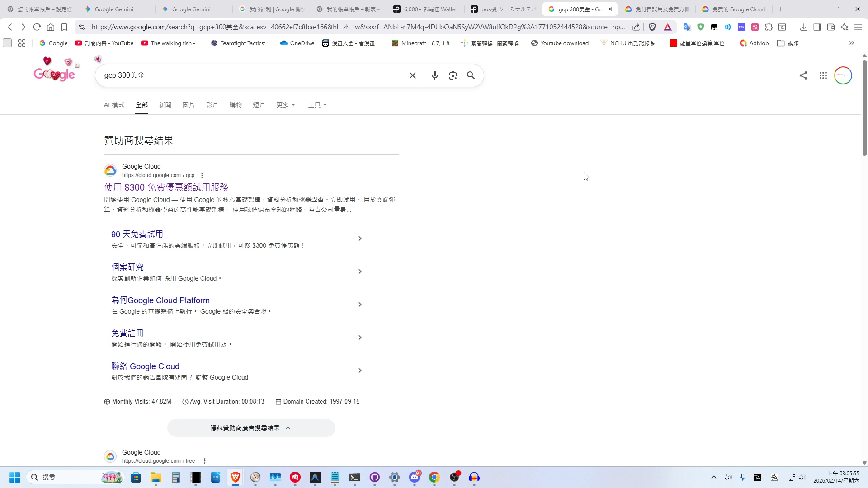This screenshot has height=488, width=868.
Task: Expand the 工具 tools dropdown
Action: (x=317, y=105)
